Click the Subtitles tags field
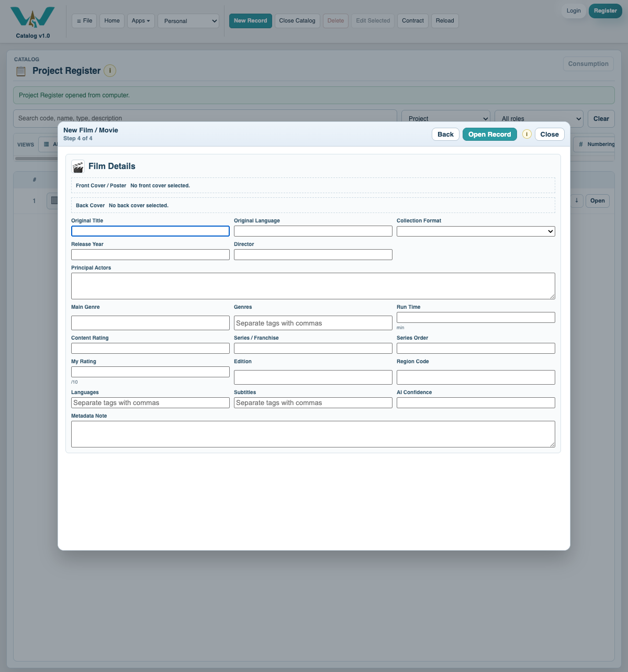The height and width of the screenshot is (672, 628). click(x=313, y=403)
